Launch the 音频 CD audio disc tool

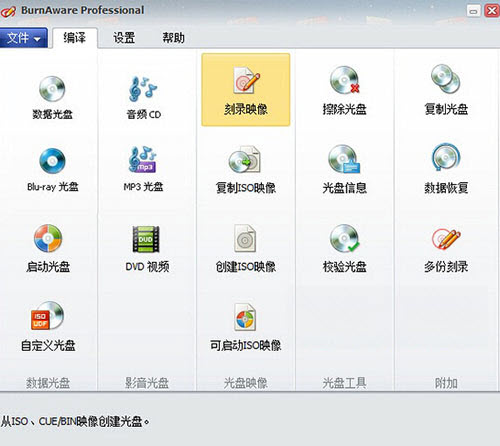coord(144,97)
